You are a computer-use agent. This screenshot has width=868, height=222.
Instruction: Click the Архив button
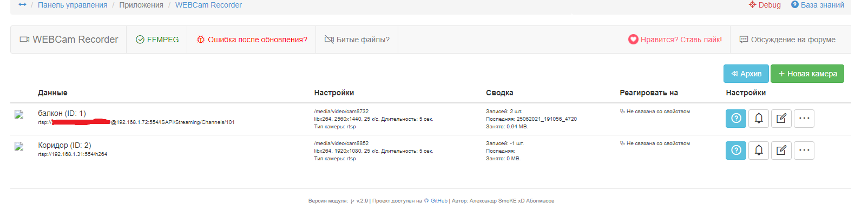[746, 74]
